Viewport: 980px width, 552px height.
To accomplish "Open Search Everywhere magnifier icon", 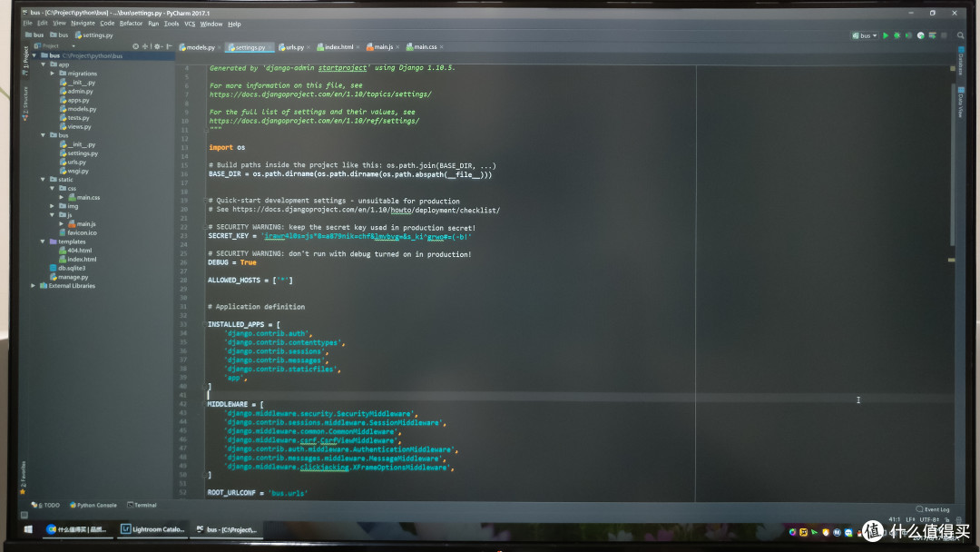I will coord(961,35).
